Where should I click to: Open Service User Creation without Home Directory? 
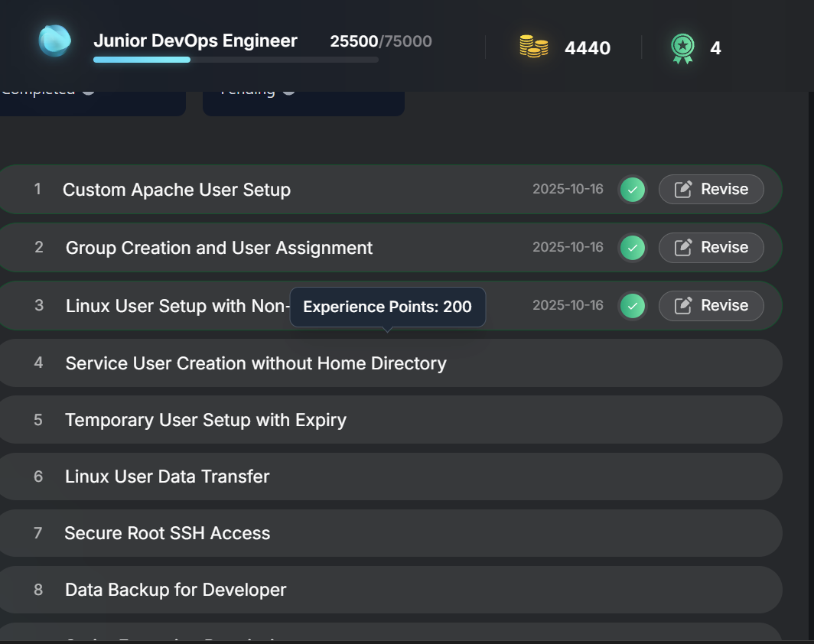click(x=256, y=363)
